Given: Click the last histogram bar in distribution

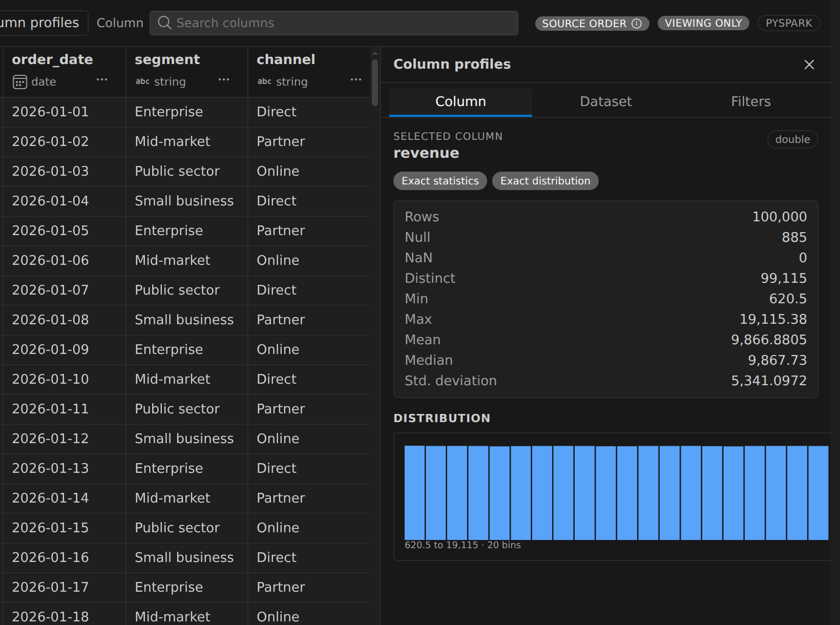Looking at the screenshot, I should click(x=818, y=492).
